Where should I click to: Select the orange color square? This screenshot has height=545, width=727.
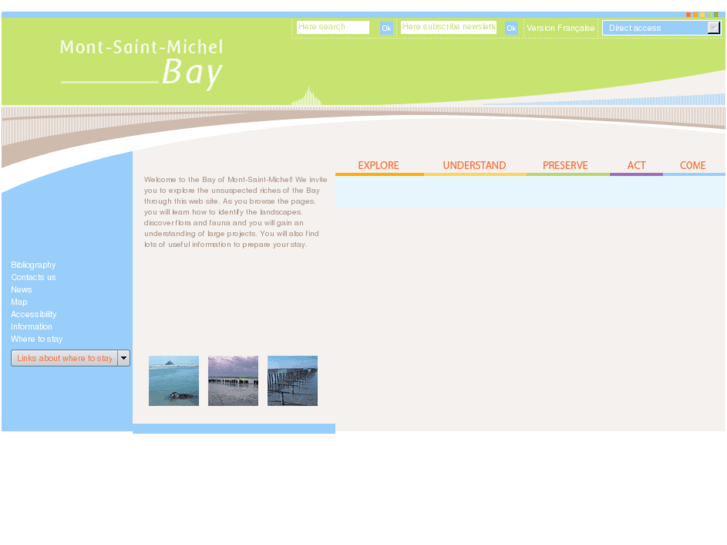pos(695,15)
